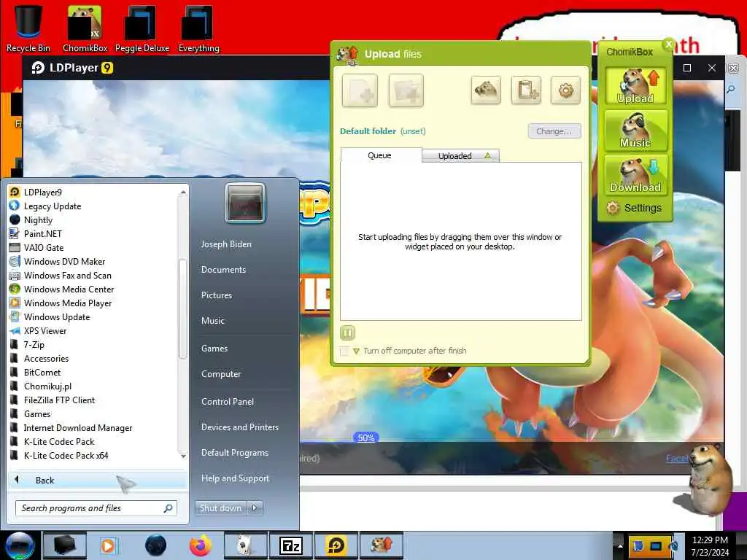
Task: Enable Turn off computer after finish checkbox
Action: coord(344,351)
